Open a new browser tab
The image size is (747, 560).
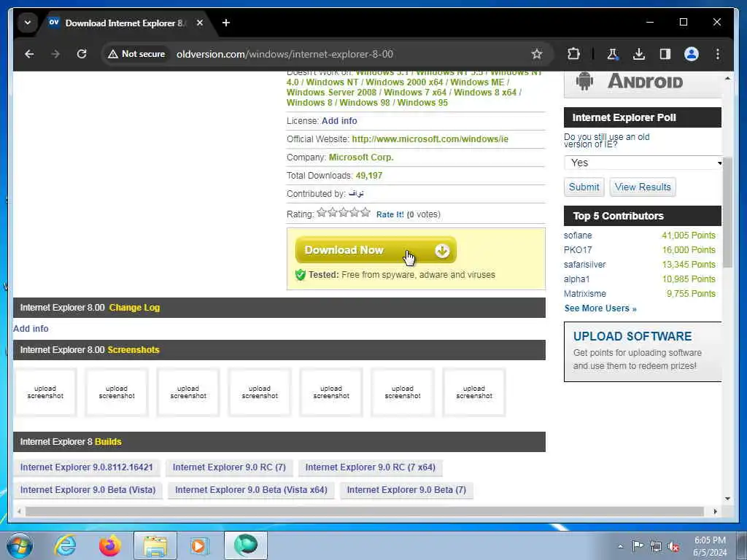click(226, 23)
